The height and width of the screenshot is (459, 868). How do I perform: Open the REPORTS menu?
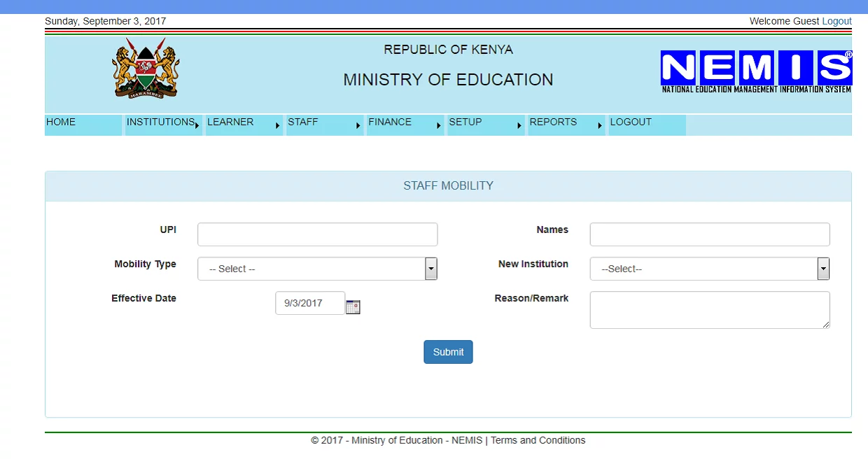click(x=553, y=122)
